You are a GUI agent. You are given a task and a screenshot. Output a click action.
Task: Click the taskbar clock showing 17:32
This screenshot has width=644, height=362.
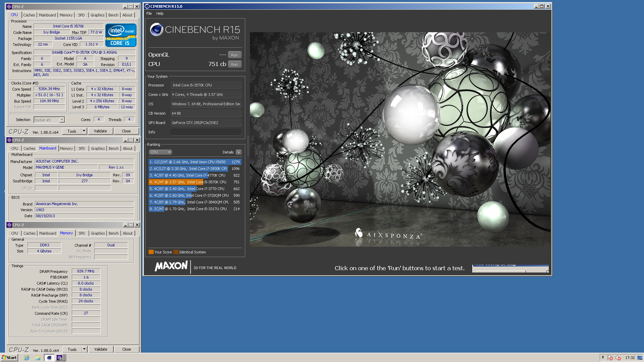coord(630,358)
